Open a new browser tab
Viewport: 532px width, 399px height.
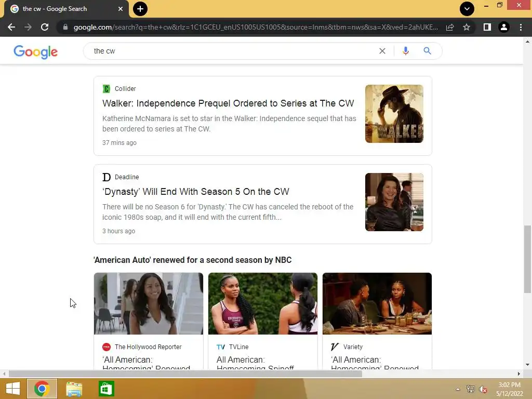140,9
